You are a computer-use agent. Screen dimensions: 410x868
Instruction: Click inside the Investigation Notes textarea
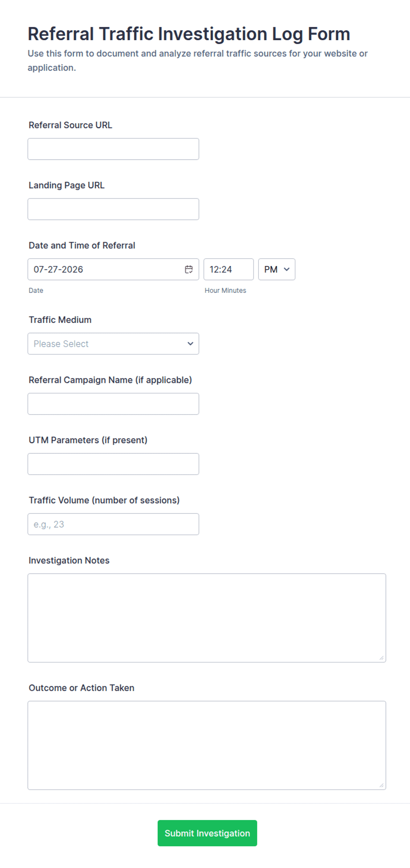pos(207,618)
